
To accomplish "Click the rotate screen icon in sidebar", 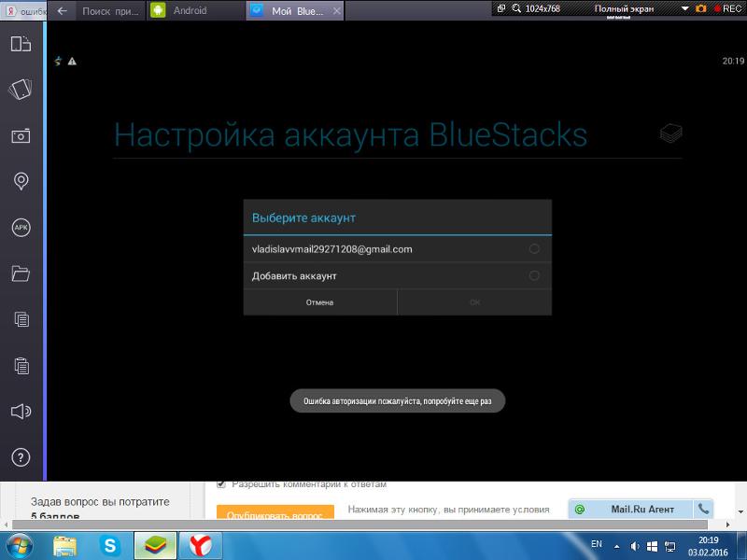I will (21, 90).
